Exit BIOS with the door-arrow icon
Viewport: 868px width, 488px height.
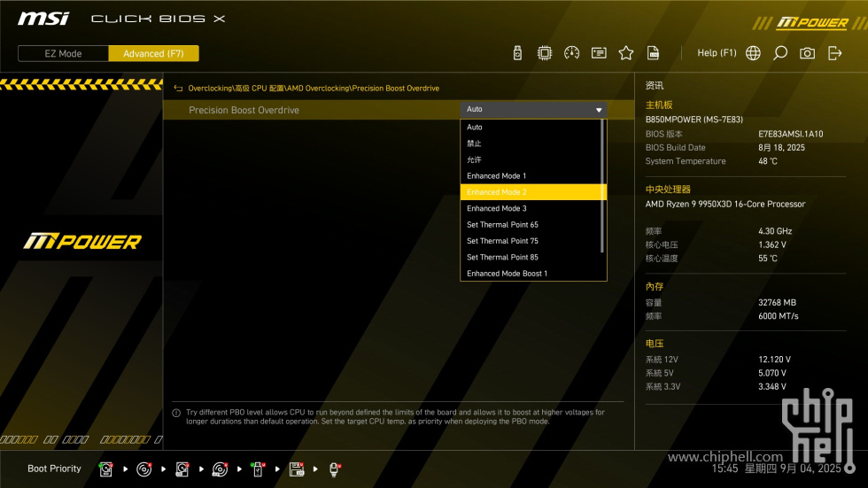pos(834,53)
